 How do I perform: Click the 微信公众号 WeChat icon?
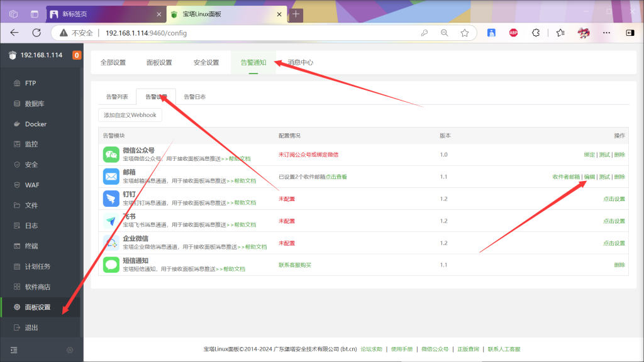(111, 155)
